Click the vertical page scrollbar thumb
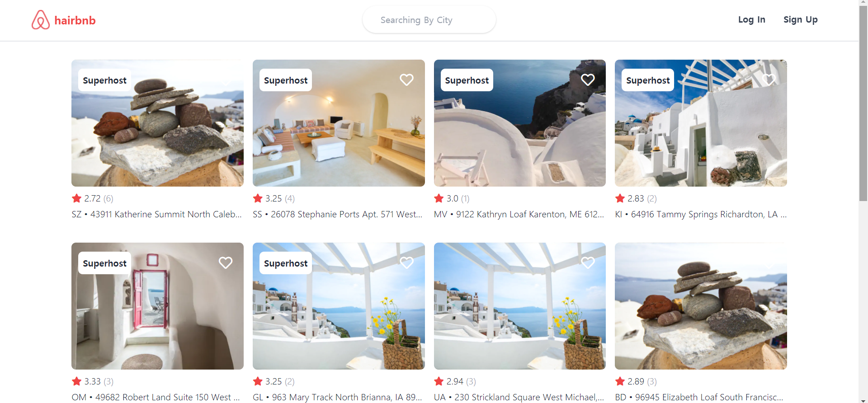Viewport: 868px width, 403px height. point(863,103)
